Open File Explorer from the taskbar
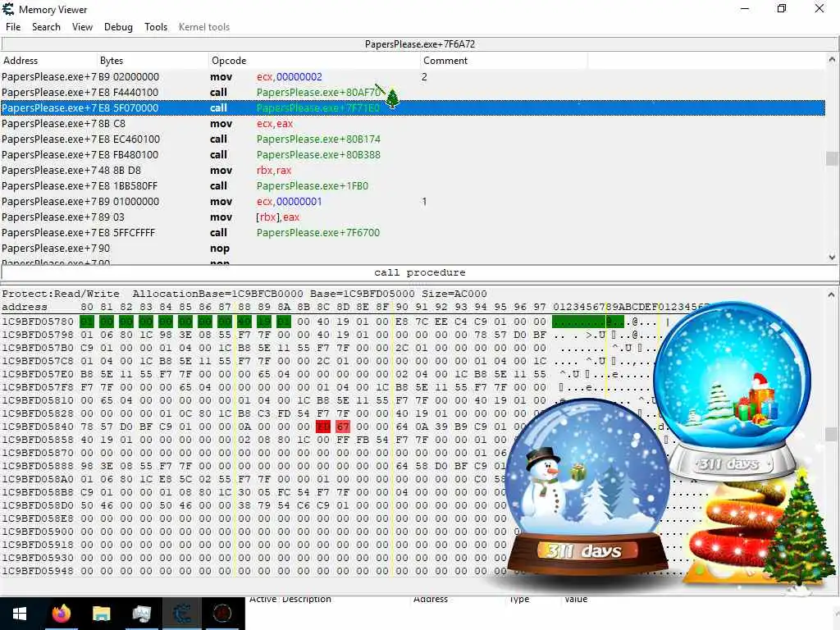Viewport: 840px width, 630px height. pos(101,614)
